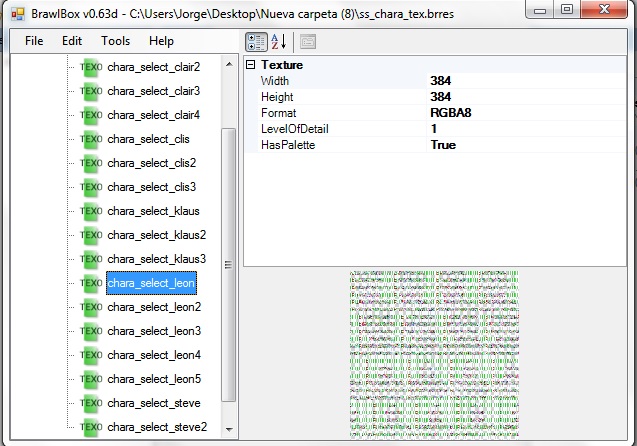Click the TEX0 icon for chara_select_leon2
The width and height of the screenshot is (637, 446).
click(x=91, y=307)
